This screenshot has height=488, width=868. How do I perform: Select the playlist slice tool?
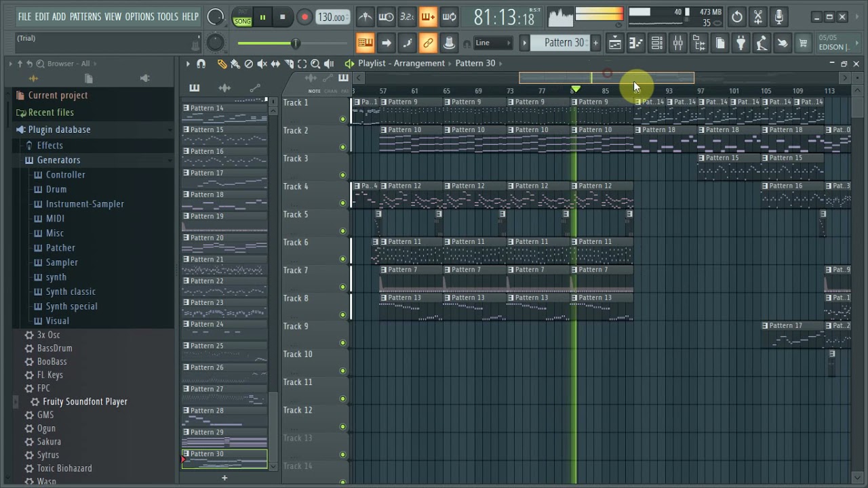pos(289,64)
